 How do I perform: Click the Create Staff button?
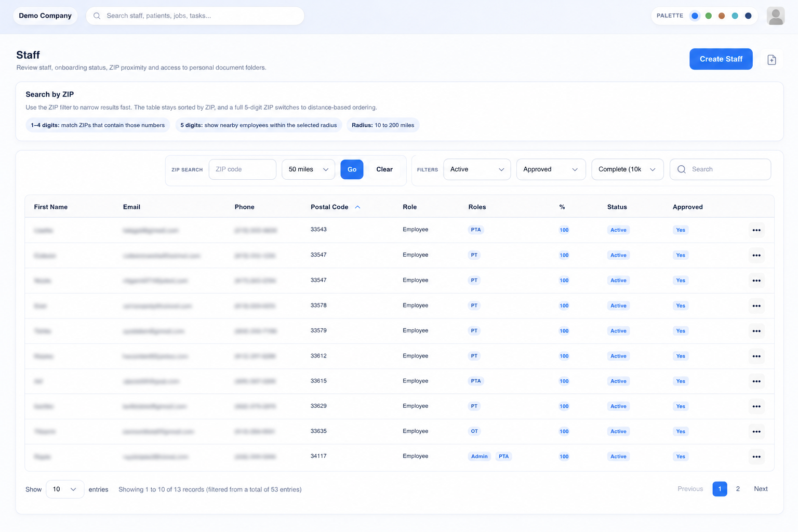tap(721, 59)
